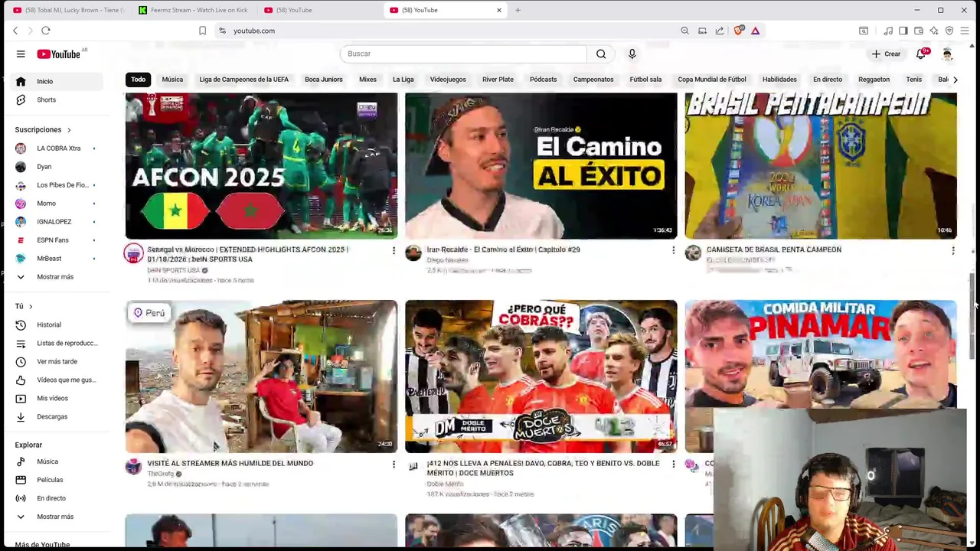Click TheGrefg channel avatar
This screenshot has width=980, height=551.
[134, 467]
